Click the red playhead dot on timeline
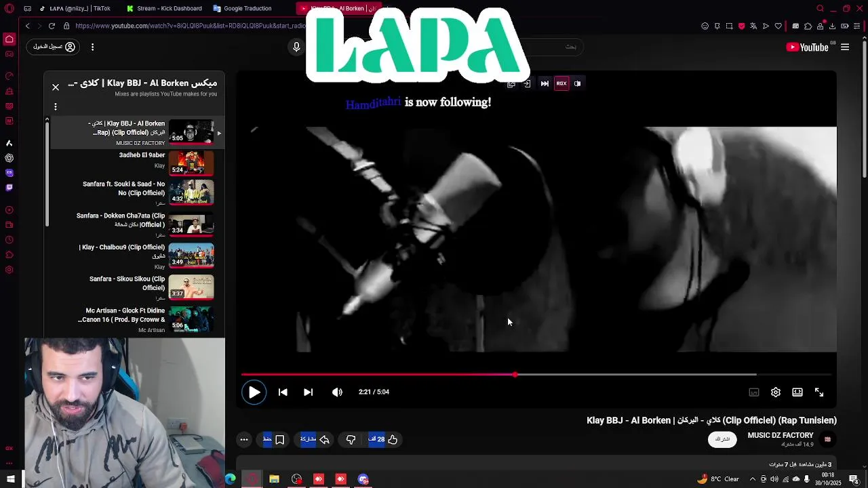868x488 pixels. (x=515, y=374)
